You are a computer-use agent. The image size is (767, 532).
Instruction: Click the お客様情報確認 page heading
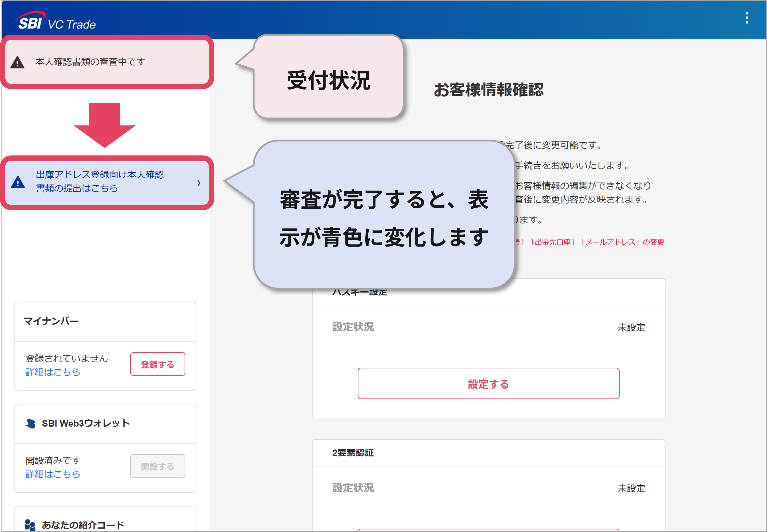click(x=488, y=90)
